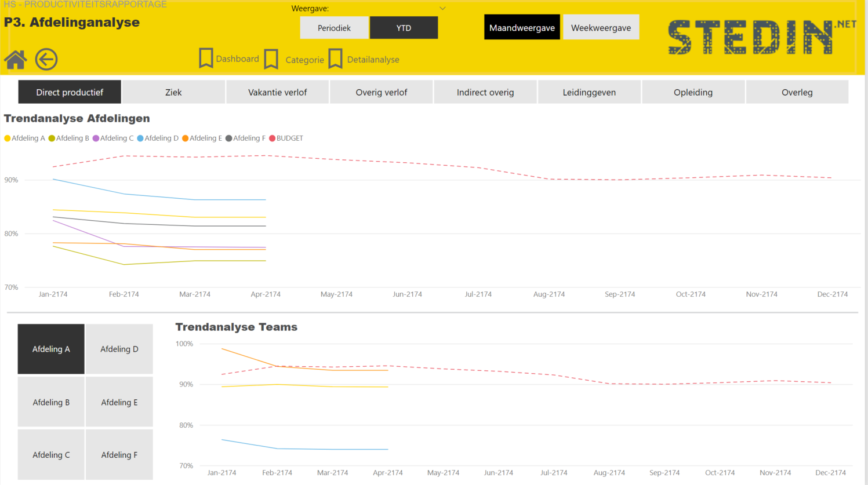Filter teams by Afdeling F
The width and height of the screenshot is (868, 485).
pyautogui.click(x=119, y=455)
